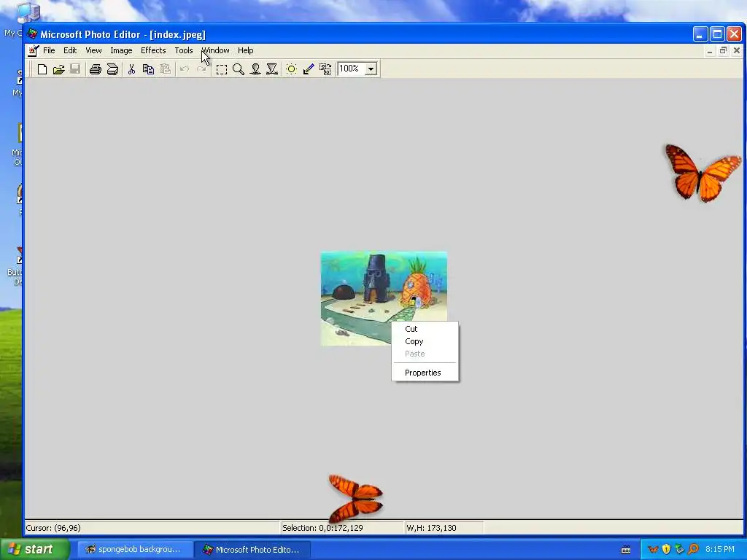The height and width of the screenshot is (560, 747).
Task: Open the File menu
Action: [49, 50]
